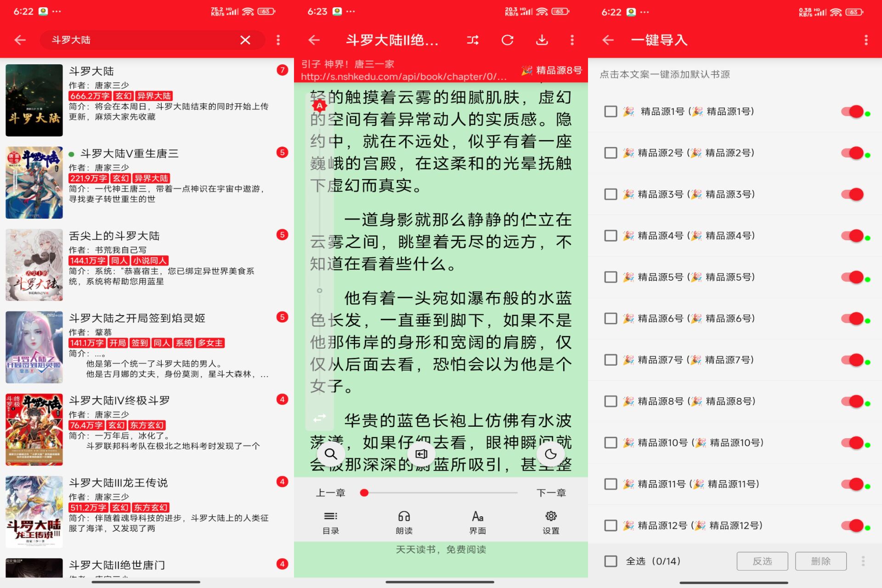
Task: Tap 天天读书，免费阅读 footer text
Action: pos(441,549)
